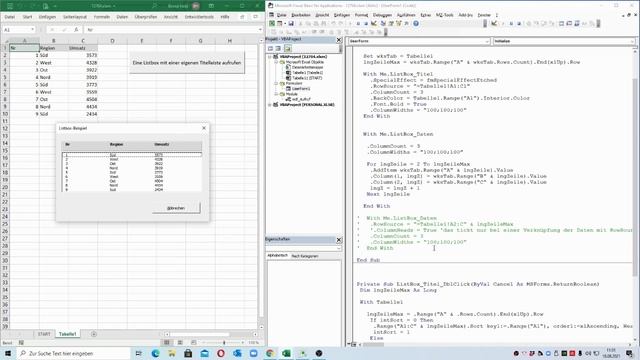The image size is (640, 360).
Task: Switch to START sheet tab
Action: (x=44, y=334)
